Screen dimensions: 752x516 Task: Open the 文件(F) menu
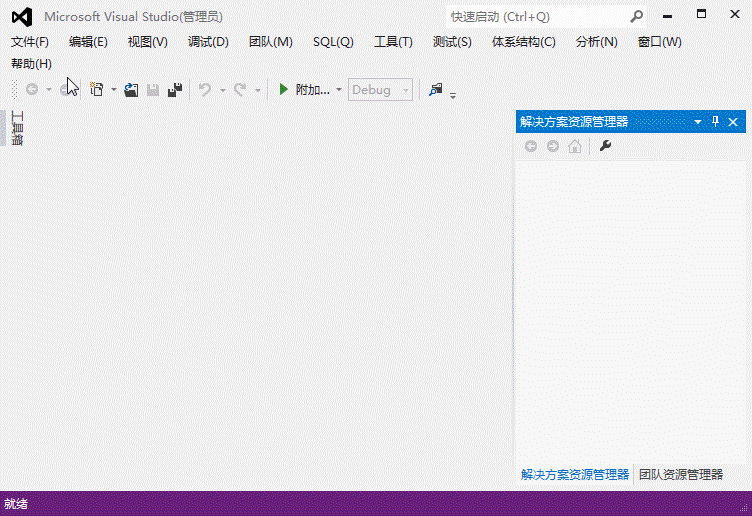pos(30,42)
